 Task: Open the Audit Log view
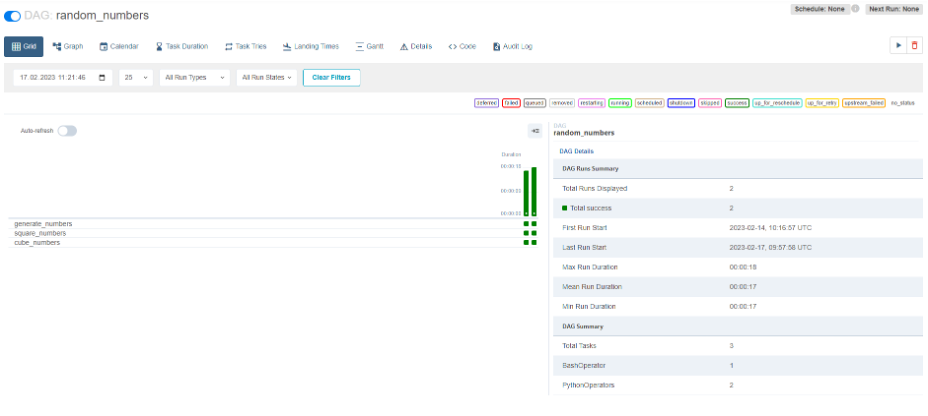(x=512, y=46)
